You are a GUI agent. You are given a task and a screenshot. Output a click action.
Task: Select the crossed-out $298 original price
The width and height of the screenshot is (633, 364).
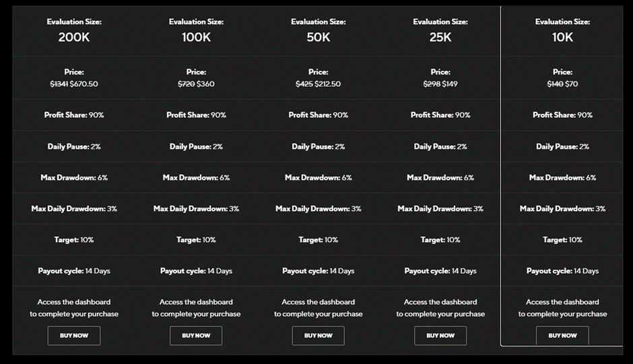click(431, 84)
